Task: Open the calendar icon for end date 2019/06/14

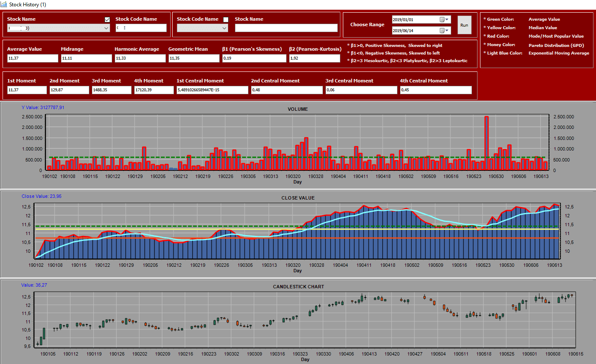Action: click(x=442, y=30)
